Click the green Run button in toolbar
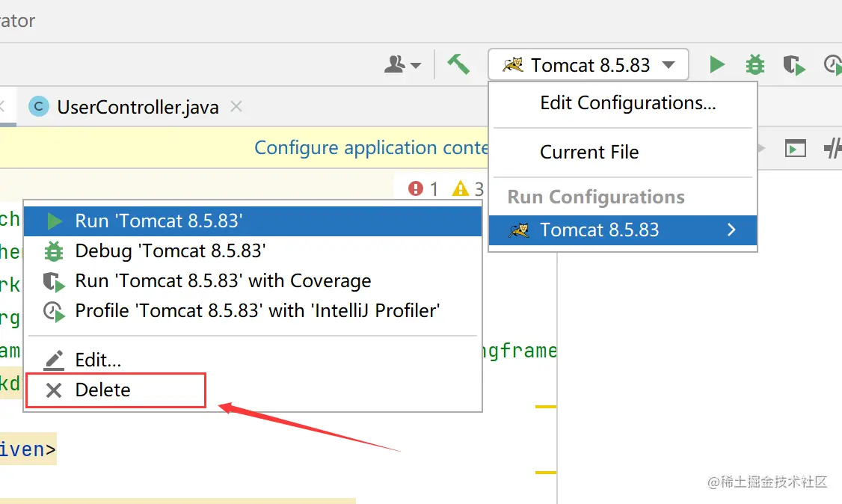Viewport: 842px width, 504px height. (x=717, y=65)
